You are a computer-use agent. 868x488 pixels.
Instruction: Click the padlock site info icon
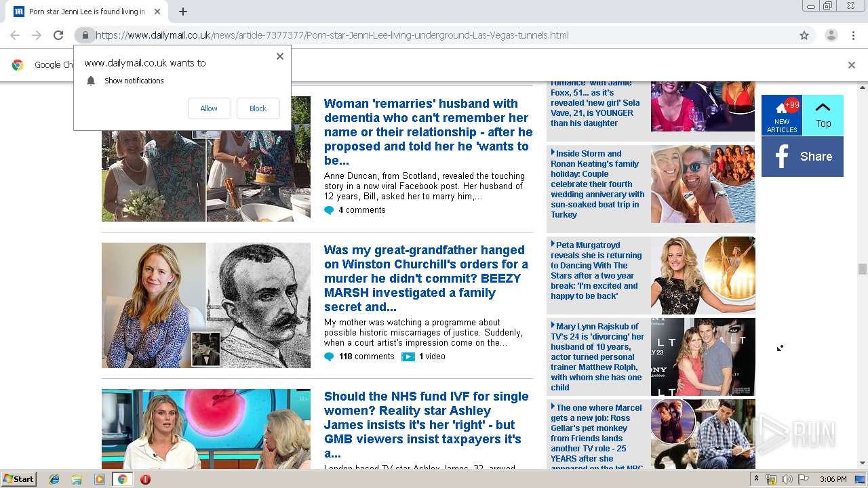pos(85,35)
